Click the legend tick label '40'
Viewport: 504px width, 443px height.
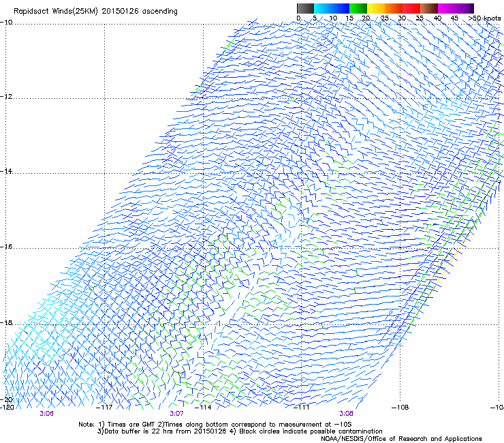click(x=437, y=18)
